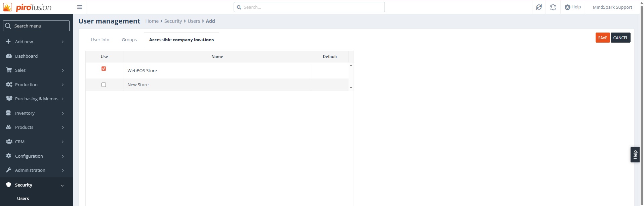This screenshot has height=206, width=644.
Task: Click the table scroll down arrow
Action: [x=351, y=88]
